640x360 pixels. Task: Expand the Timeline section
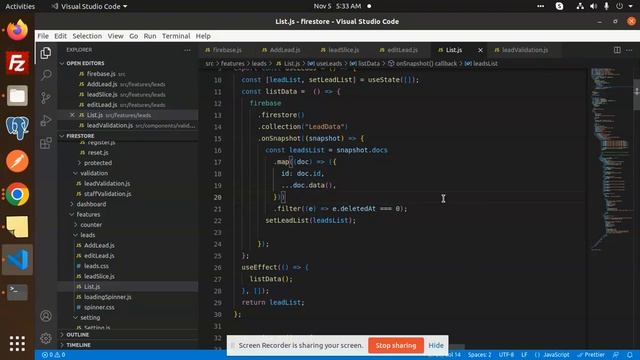pos(78,345)
